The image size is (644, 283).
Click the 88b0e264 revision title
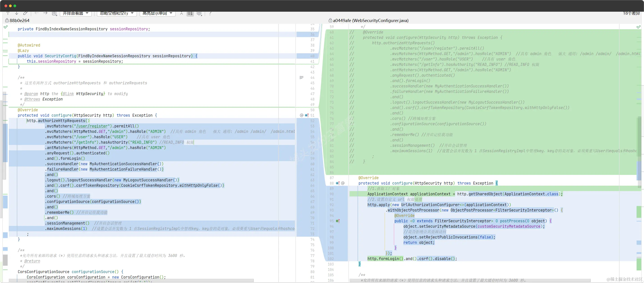coord(19,20)
